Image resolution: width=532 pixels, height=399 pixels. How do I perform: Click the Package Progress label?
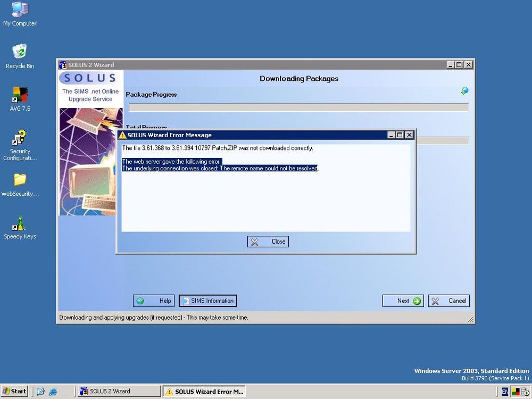coord(151,95)
